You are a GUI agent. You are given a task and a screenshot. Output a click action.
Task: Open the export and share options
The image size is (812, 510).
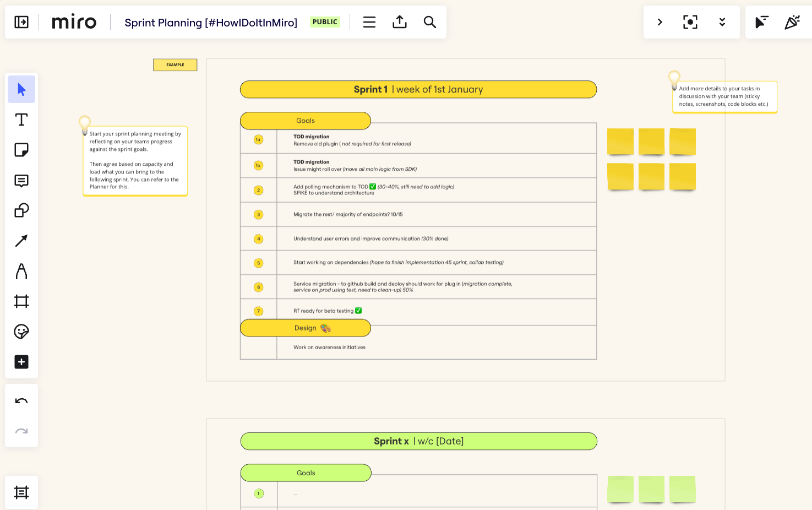(399, 22)
